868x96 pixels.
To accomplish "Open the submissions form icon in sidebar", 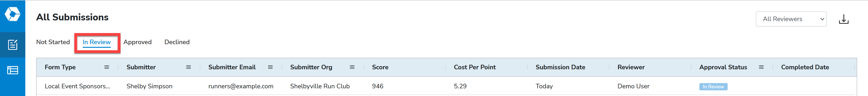I will pos(12,45).
